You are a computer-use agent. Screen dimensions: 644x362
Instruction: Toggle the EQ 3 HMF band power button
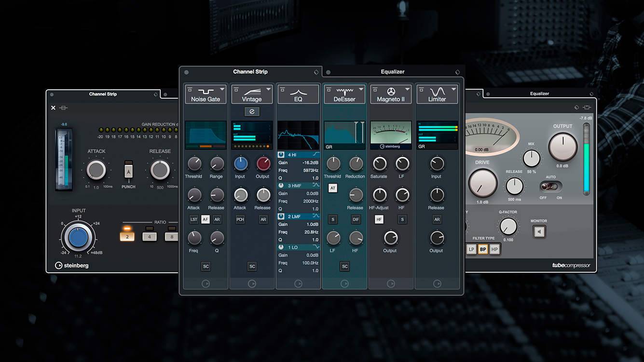pos(282,186)
